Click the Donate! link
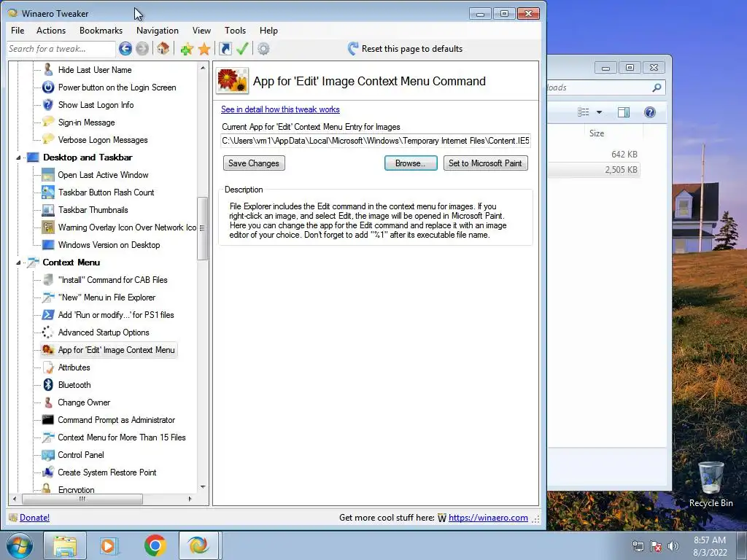747x560 pixels. 34,518
